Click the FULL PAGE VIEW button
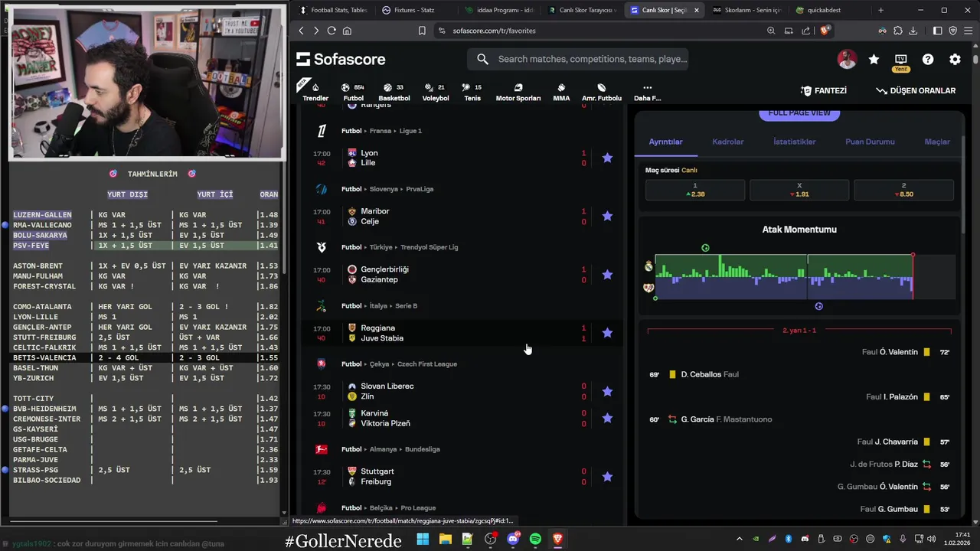The height and width of the screenshot is (551, 980). pos(799,113)
